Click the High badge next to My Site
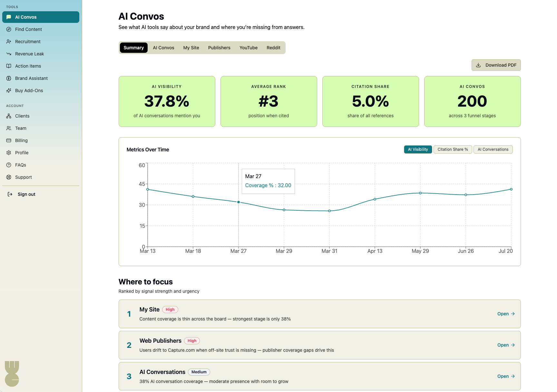557x392 pixels. pos(170,310)
